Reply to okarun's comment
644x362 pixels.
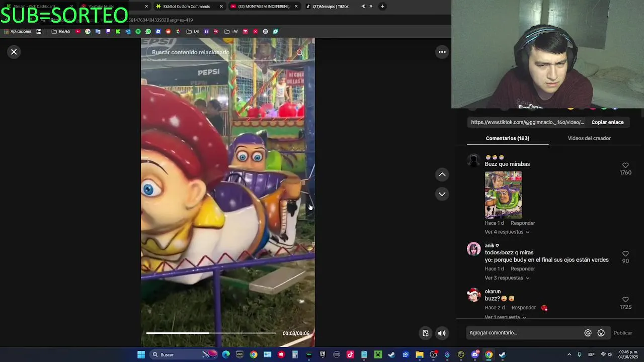click(x=523, y=308)
